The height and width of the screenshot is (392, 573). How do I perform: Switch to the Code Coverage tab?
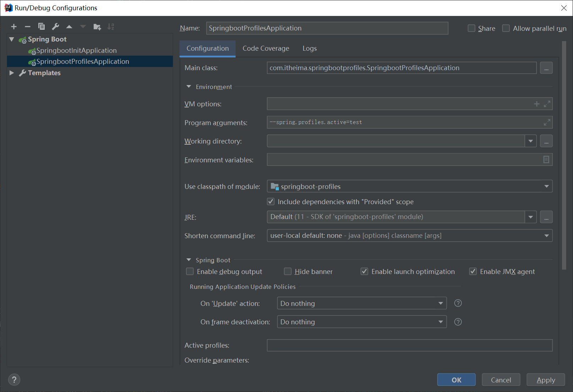(x=266, y=49)
